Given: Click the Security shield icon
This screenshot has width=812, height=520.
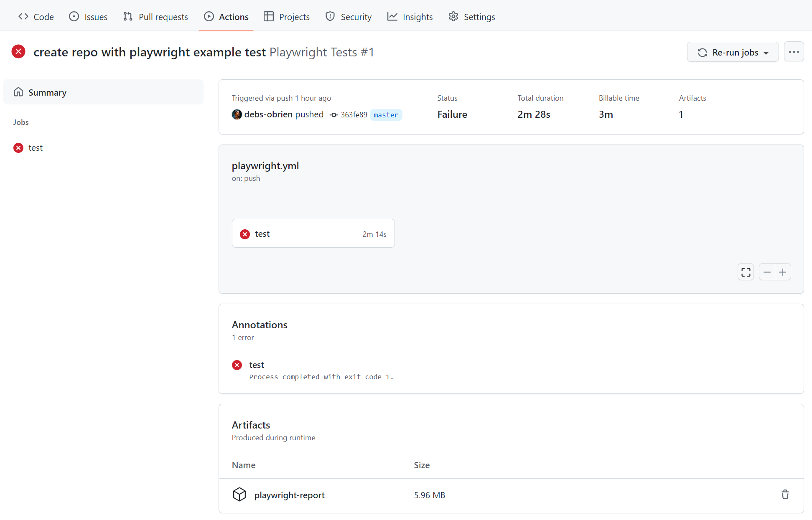Looking at the screenshot, I should coord(330,17).
